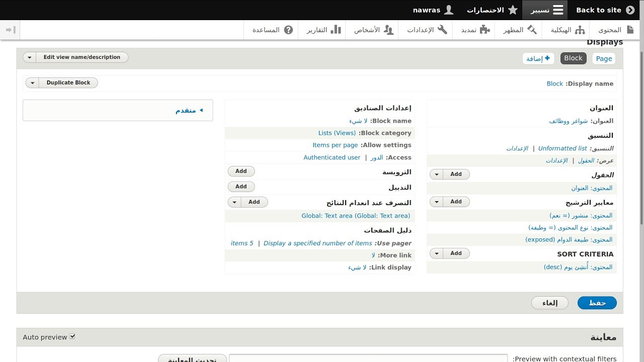644x362 pixels.
Task: Open Link display لا شيء setting
Action: tap(357, 267)
